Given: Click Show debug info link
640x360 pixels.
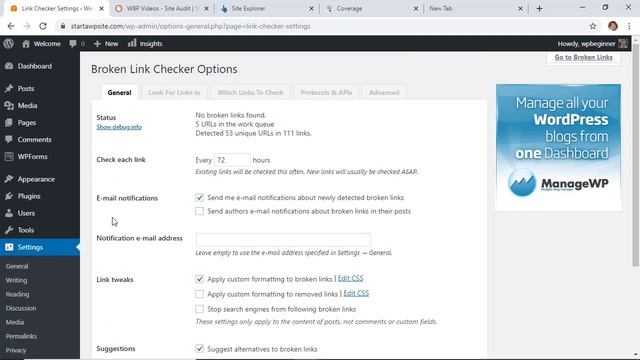Looking at the screenshot, I should coord(119,127).
